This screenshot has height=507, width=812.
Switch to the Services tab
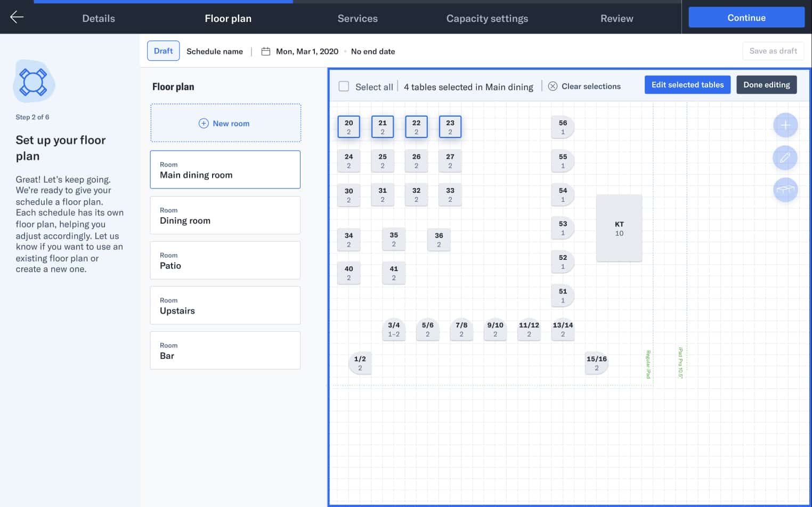358,18
